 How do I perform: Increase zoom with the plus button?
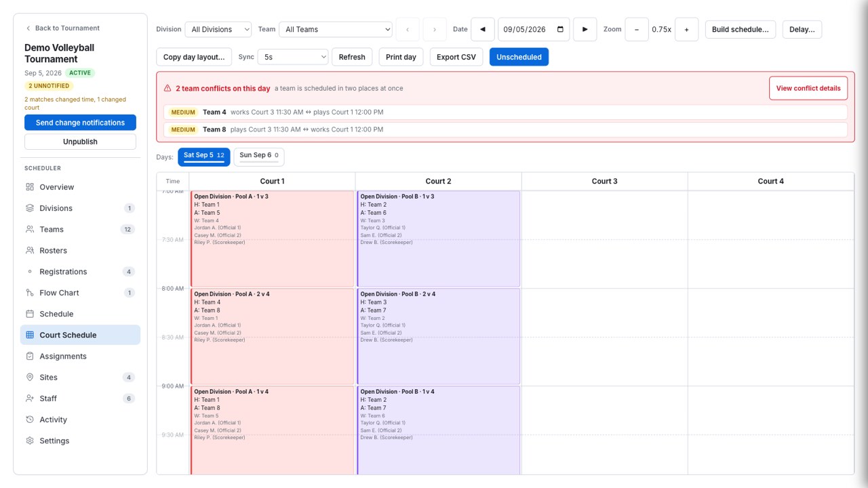coord(687,29)
